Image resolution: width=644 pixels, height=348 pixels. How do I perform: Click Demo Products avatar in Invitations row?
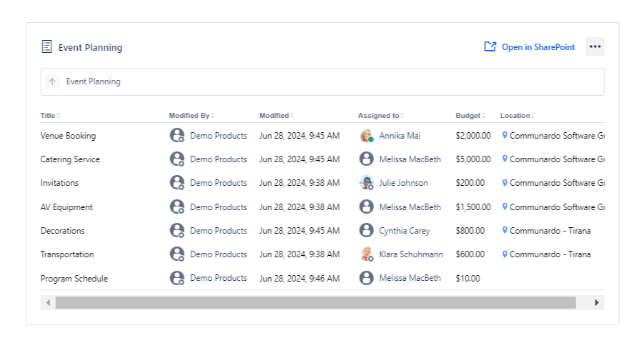coord(177,183)
